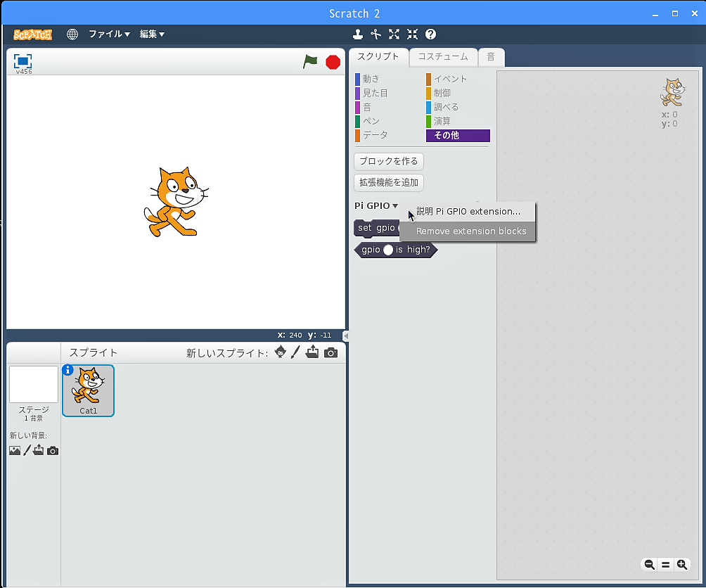Select the 調べる block category

coord(447,107)
